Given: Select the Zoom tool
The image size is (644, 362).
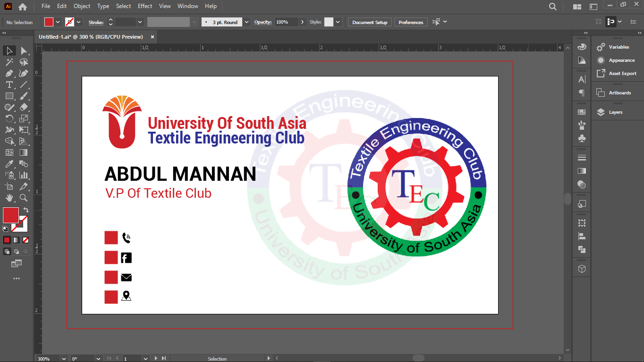Looking at the screenshot, I should click(x=24, y=198).
